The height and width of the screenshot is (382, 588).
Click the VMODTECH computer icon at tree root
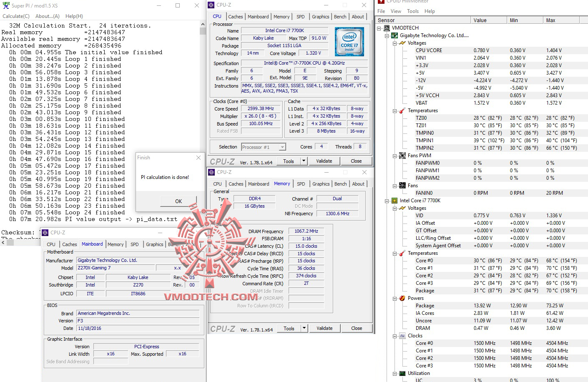388,28
